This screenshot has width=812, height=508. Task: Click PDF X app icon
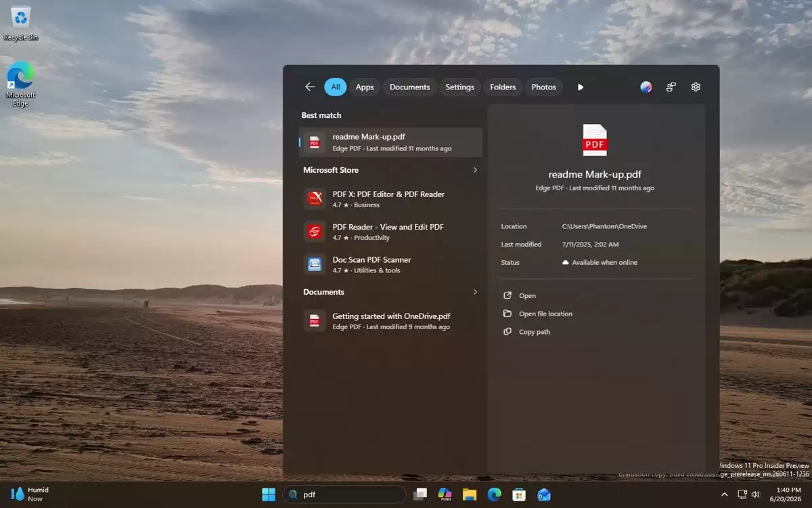coord(315,198)
